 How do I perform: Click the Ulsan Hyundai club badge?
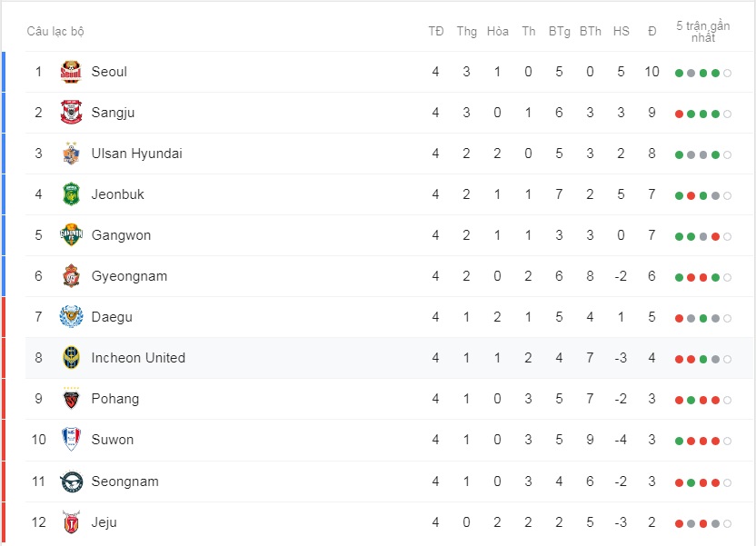[x=71, y=154]
